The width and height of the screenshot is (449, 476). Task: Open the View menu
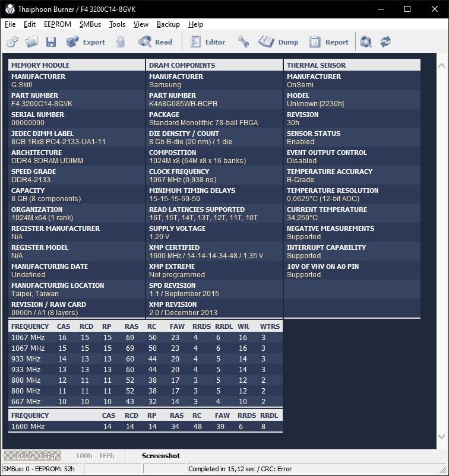(141, 24)
